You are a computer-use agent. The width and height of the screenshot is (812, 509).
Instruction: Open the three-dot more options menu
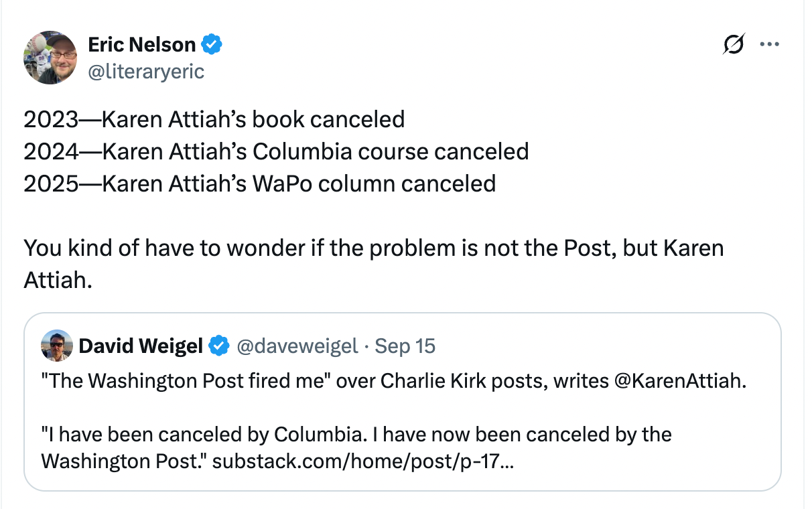click(x=768, y=45)
